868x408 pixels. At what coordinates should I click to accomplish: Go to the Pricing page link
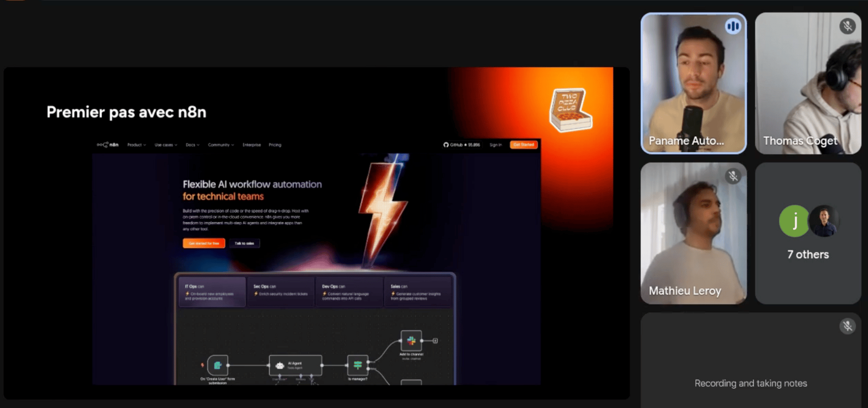click(x=275, y=145)
